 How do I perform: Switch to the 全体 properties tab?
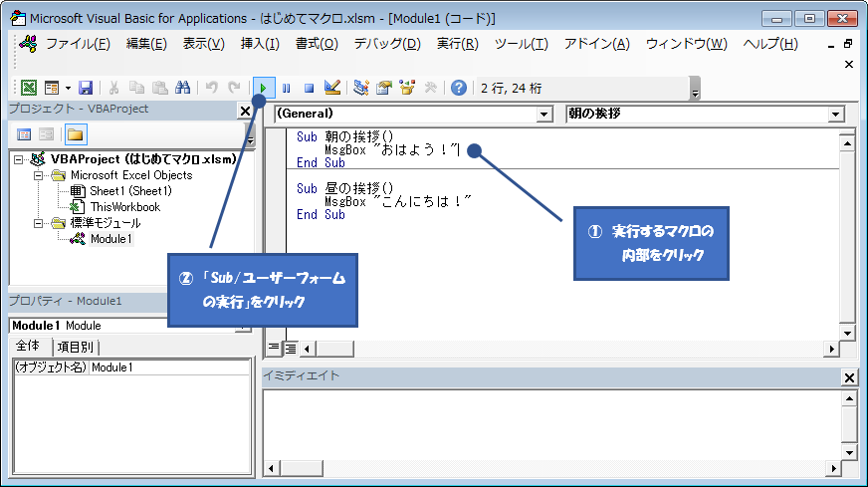[x=28, y=347]
